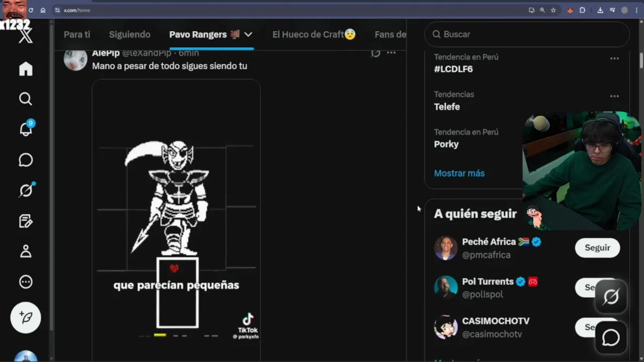Open the Fans de tab
This screenshot has height=362, width=644.
pyautogui.click(x=390, y=34)
